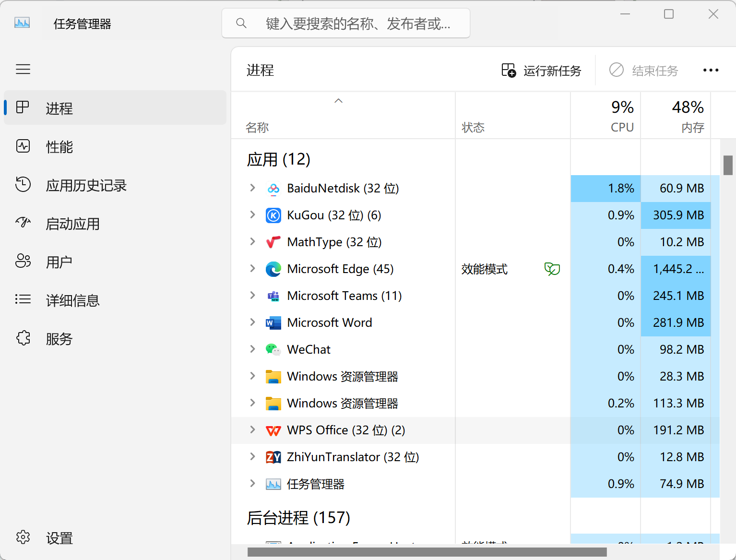
Task: Expand the KuGou (32 位) (6) process group
Action: (252, 214)
